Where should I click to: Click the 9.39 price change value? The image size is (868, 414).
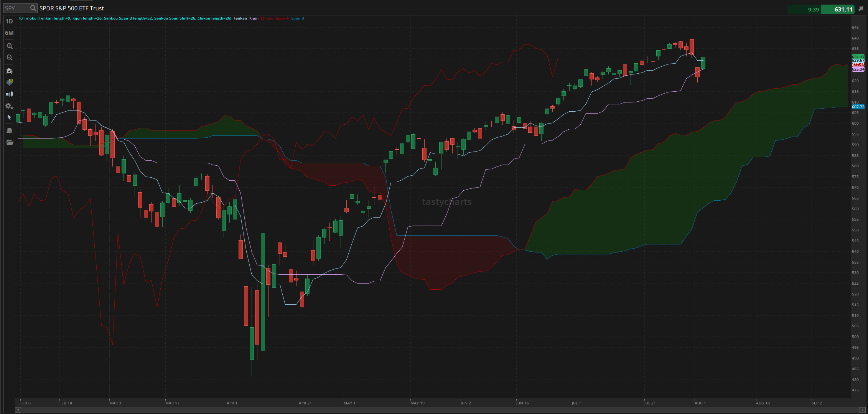pos(813,10)
